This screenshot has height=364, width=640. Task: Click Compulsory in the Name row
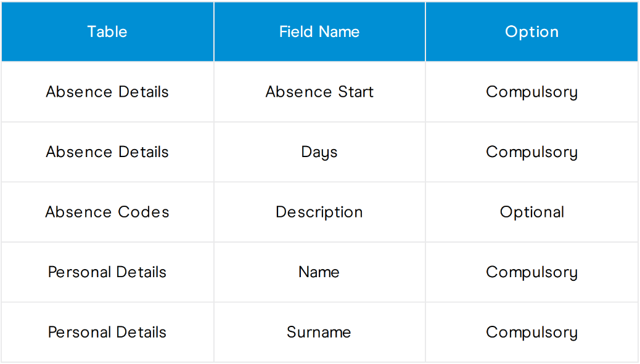(x=531, y=272)
